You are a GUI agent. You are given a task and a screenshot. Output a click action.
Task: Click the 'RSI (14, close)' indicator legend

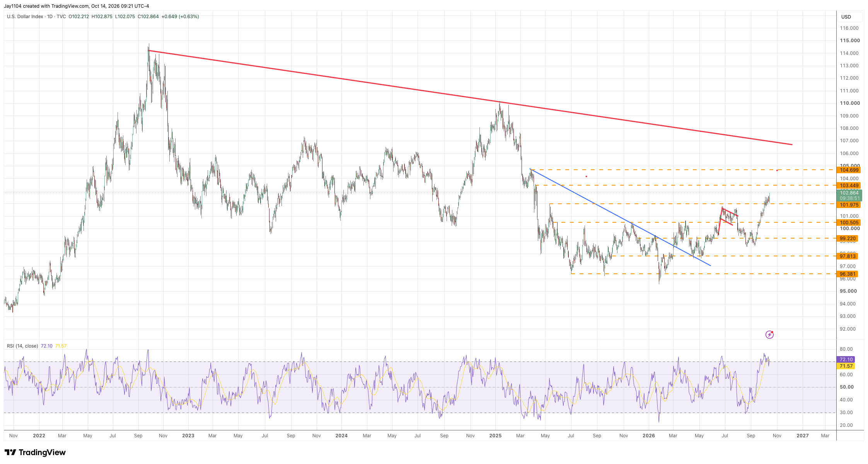[22, 346]
